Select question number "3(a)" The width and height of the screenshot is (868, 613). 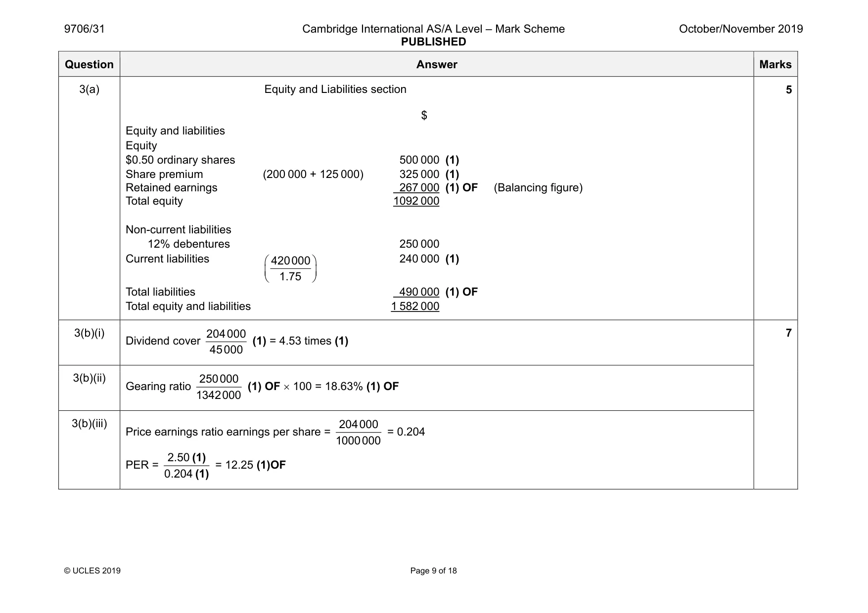(89, 89)
